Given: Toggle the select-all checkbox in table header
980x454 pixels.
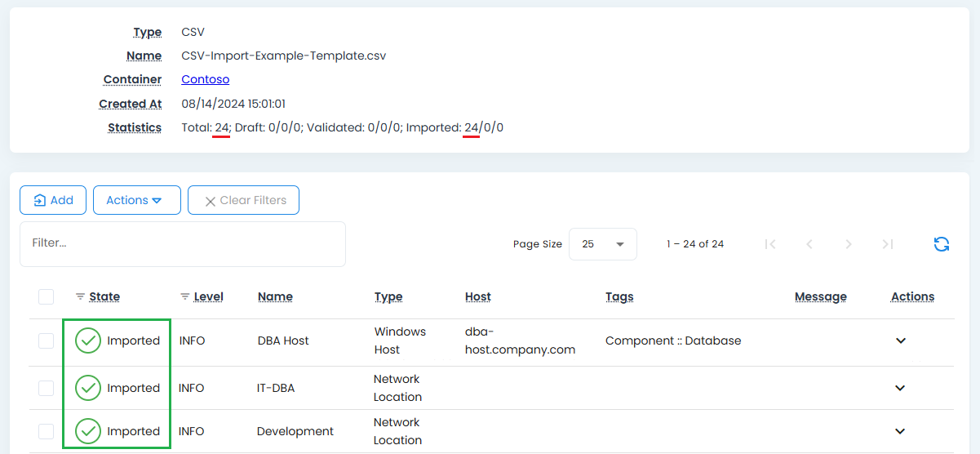Looking at the screenshot, I should tap(46, 297).
